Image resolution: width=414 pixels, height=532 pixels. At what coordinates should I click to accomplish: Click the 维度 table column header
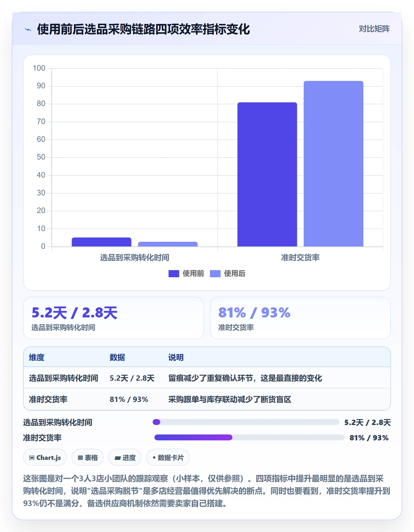click(x=37, y=357)
